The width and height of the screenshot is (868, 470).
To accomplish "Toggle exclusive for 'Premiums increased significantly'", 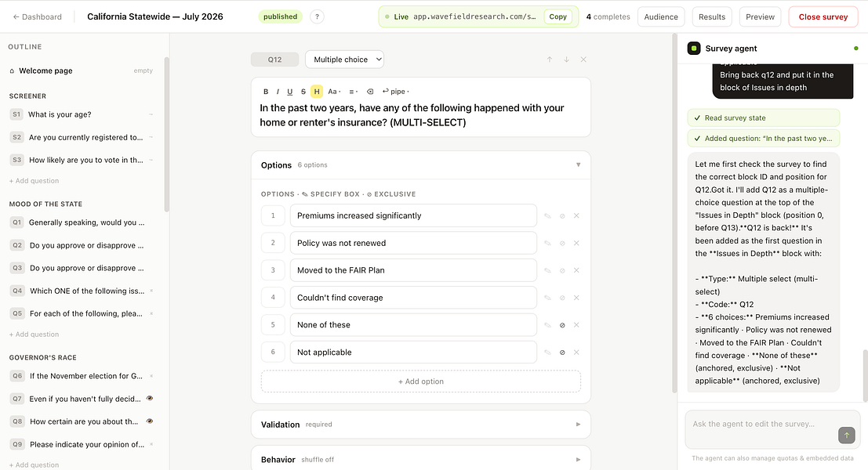I will (x=562, y=216).
